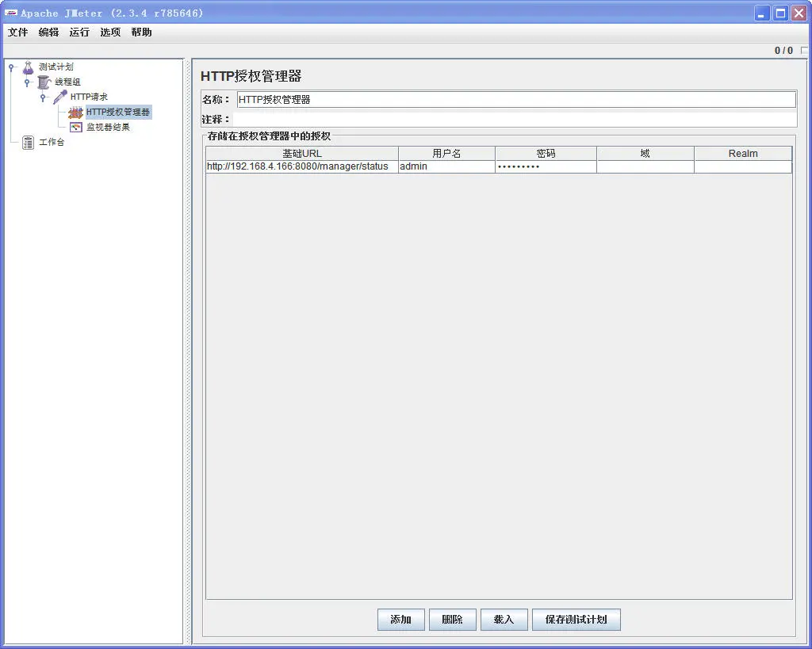Open the 文件 menu
Screen dimensions: 812x649
click(x=17, y=32)
